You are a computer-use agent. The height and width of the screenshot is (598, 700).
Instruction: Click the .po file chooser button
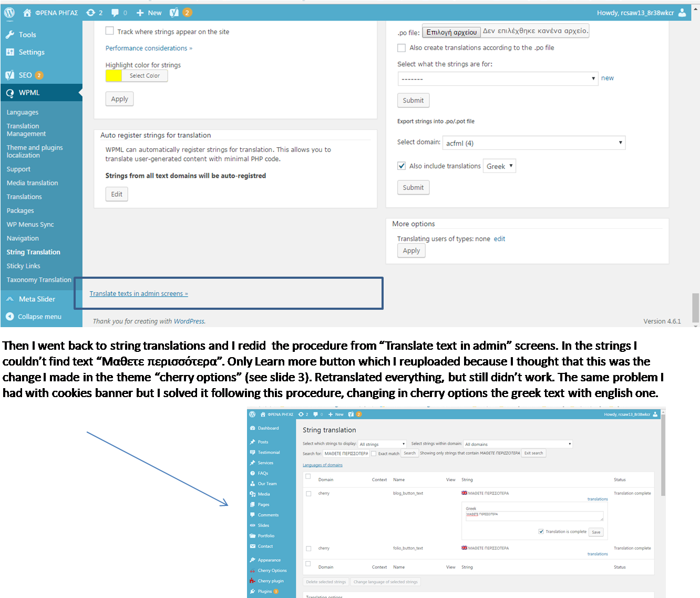coord(451,32)
